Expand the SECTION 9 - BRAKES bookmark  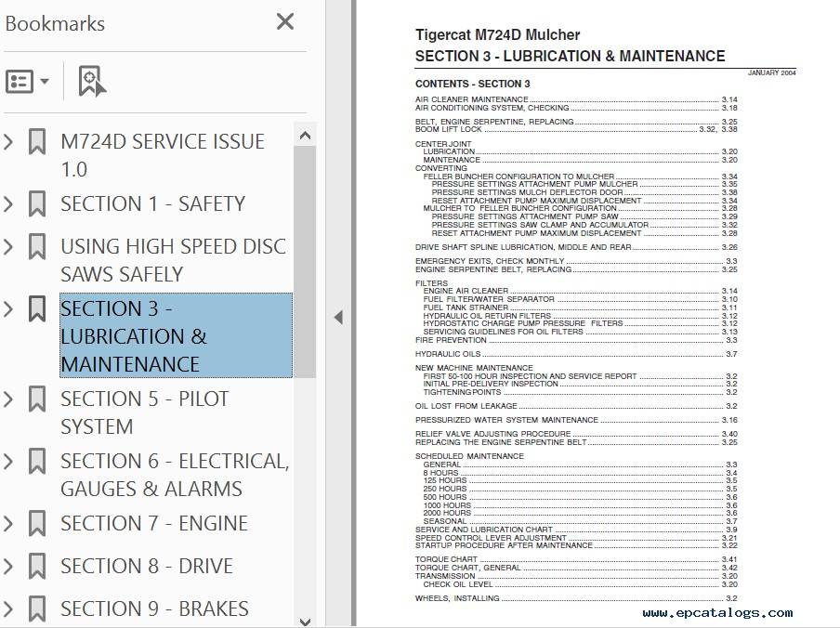[x=8, y=609]
